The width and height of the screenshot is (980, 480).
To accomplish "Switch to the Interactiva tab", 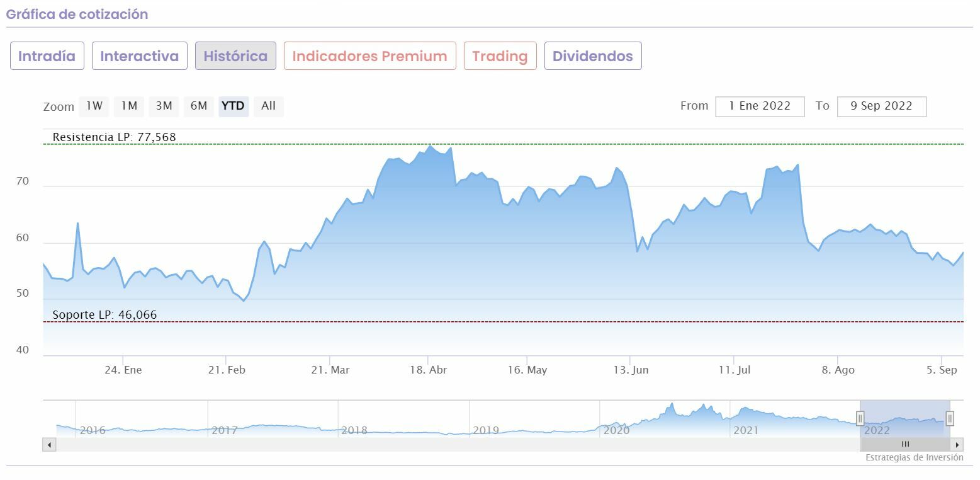I will 139,56.
